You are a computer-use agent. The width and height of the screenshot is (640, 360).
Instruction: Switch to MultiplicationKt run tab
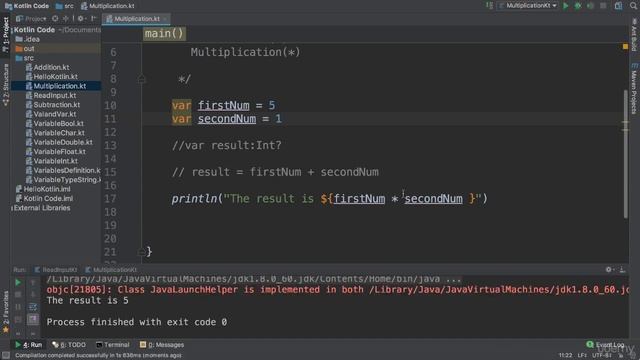click(x=111, y=270)
